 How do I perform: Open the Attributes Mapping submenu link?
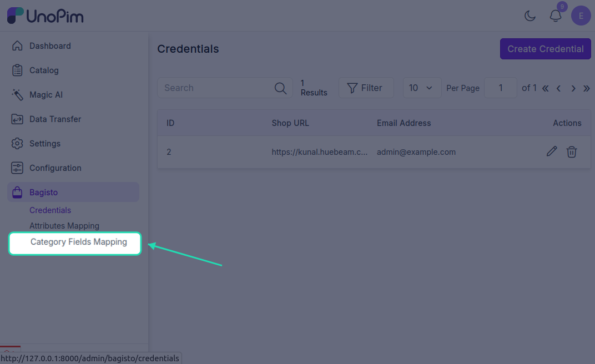[64, 226]
